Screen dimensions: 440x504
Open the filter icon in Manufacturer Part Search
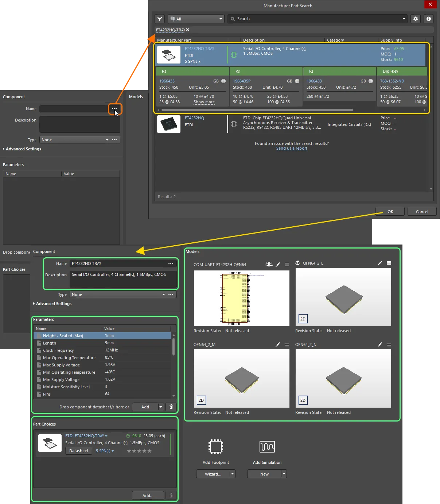159,19
